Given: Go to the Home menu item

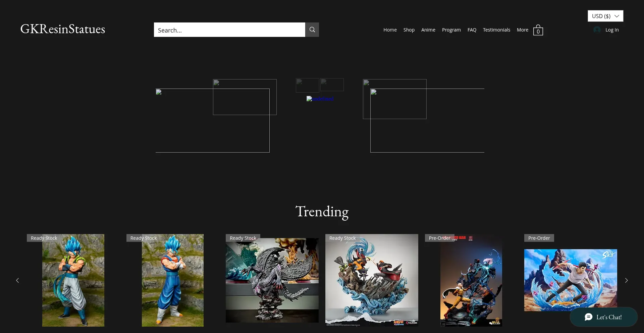Looking at the screenshot, I should pos(390,30).
